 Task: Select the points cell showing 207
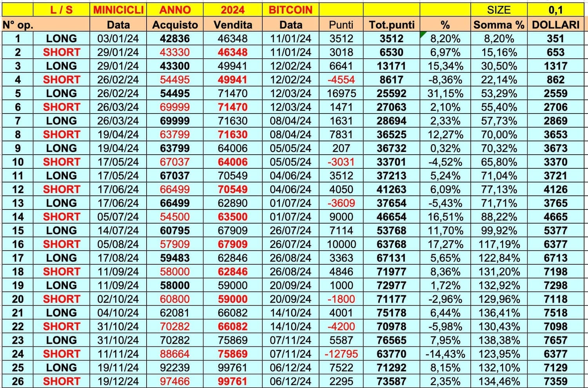coord(341,148)
